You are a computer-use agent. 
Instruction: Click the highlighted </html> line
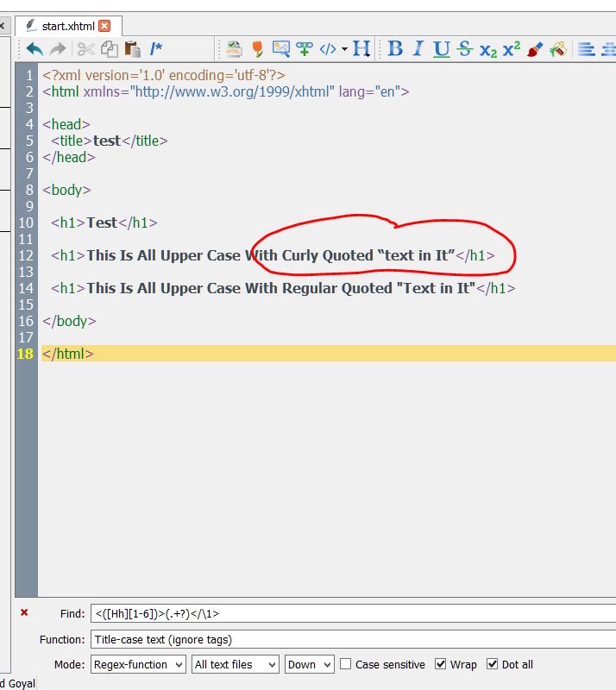(329, 354)
